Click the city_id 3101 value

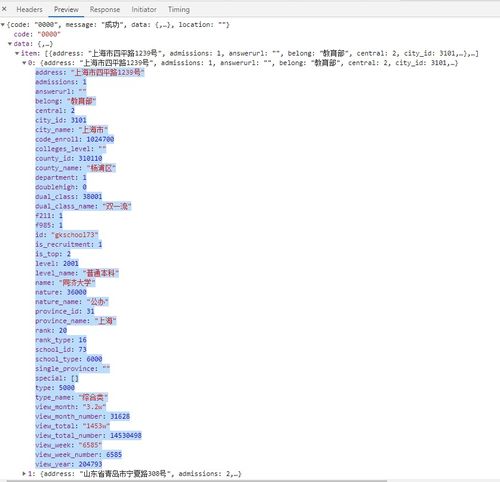pos(79,120)
